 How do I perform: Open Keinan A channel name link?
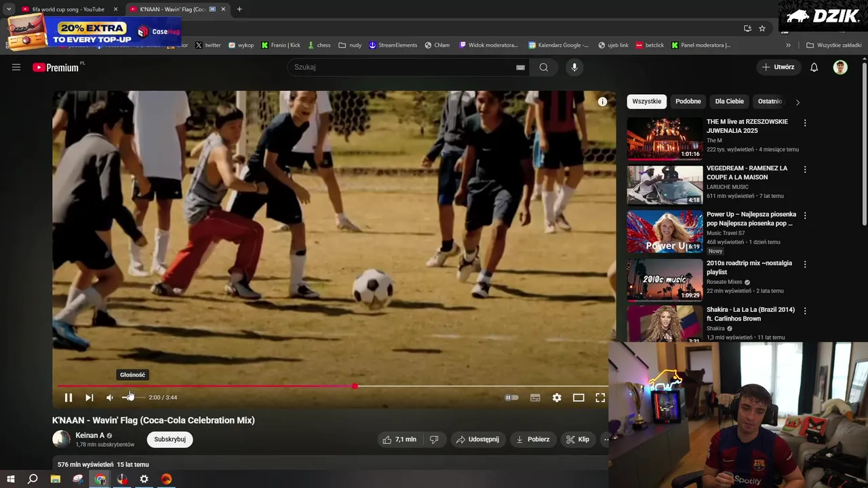[90, 435]
